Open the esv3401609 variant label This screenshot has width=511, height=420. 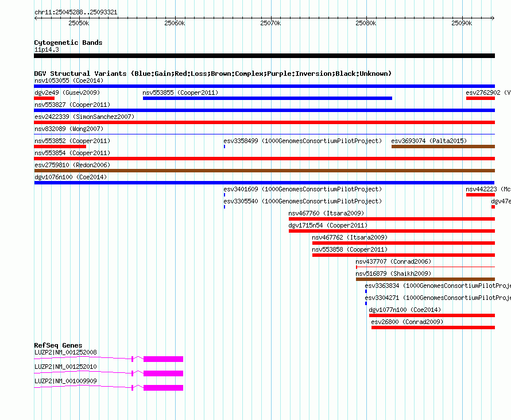click(x=303, y=189)
